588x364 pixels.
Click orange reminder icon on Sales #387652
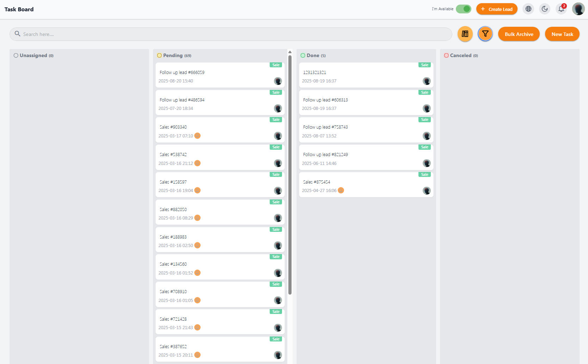(197, 355)
